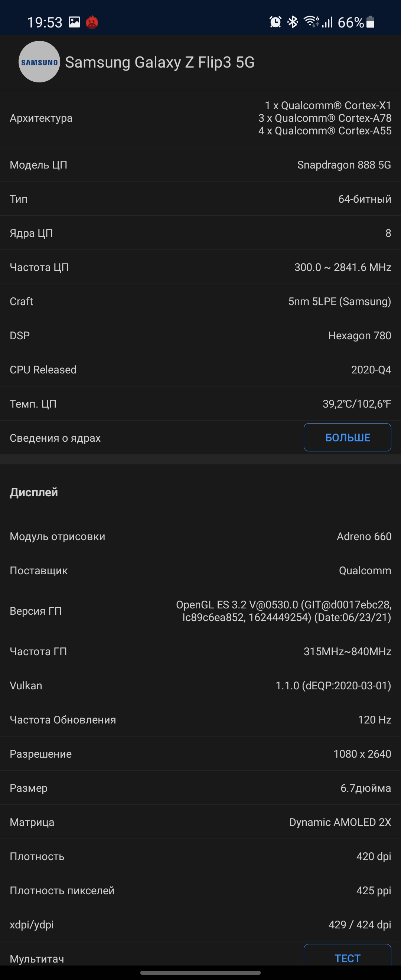
Task: Select the Модель ЦП Snapdragon 888 row
Action: 200,165
